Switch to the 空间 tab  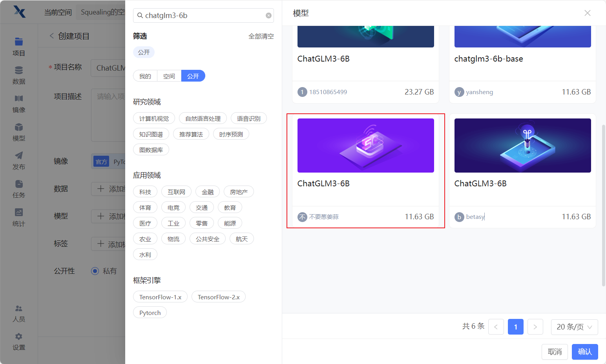click(169, 76)
